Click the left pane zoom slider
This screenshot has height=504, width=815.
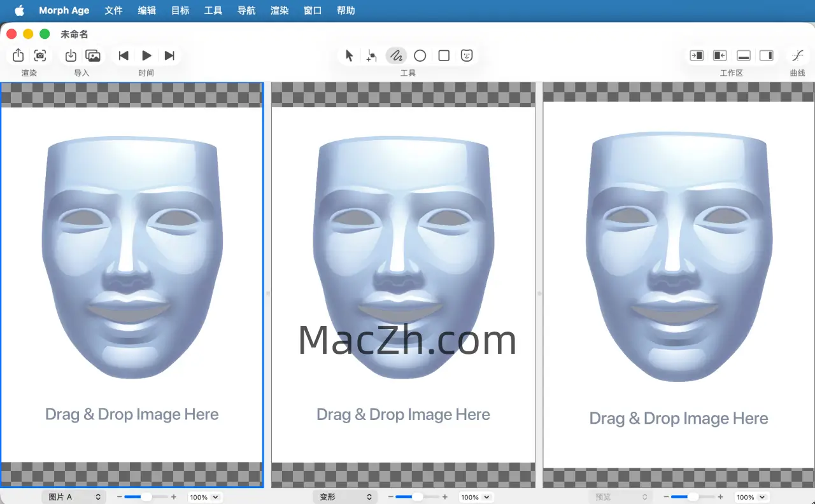(146, 497)
